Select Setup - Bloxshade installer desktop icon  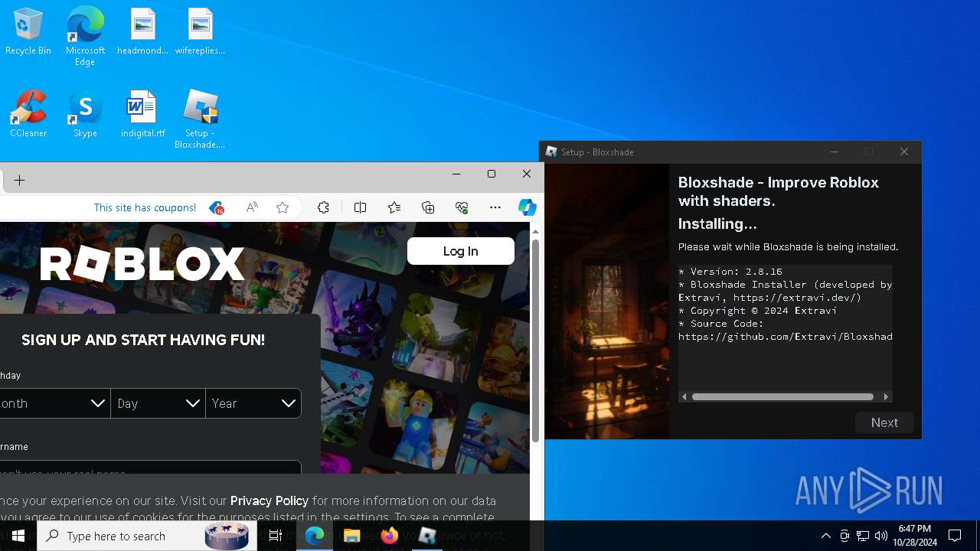tap(200, 119)
